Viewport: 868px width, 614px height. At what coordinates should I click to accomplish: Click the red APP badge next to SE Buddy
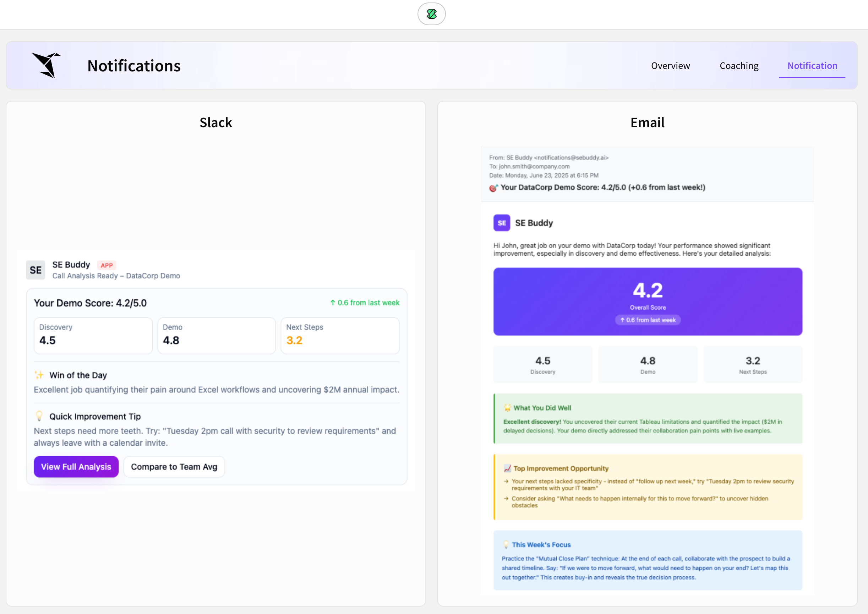pos(107,265)
